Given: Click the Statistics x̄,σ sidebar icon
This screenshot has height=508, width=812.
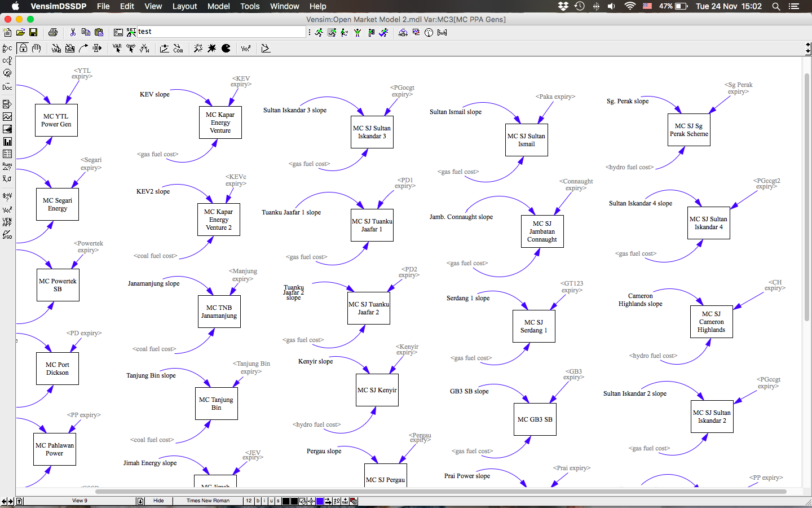Looking at the screenshot, I should point(7,179).
